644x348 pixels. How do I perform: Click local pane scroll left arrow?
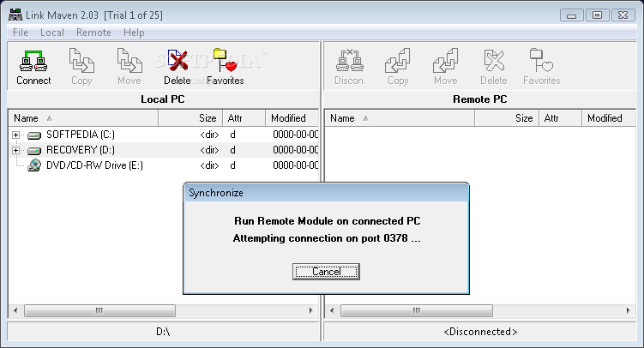(15, 310)
